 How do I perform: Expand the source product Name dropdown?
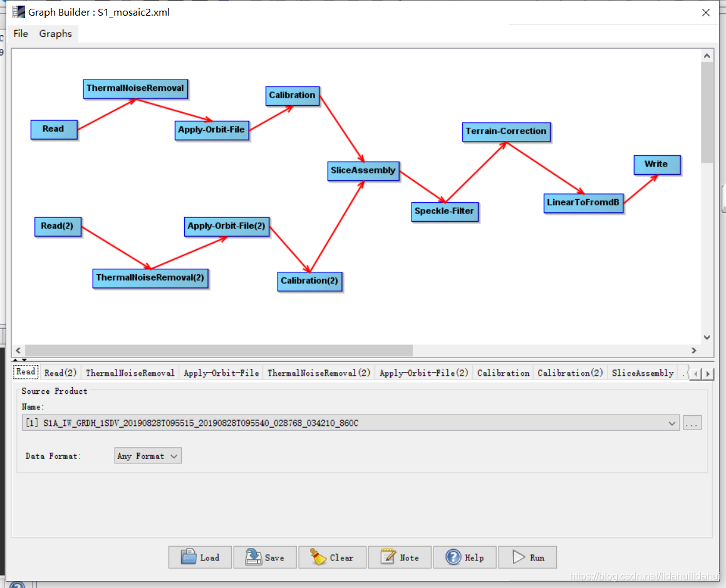point(672,423)
